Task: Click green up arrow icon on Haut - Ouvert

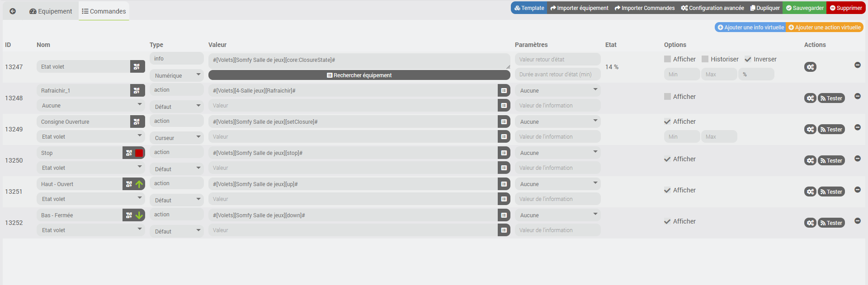Action: 139,184
